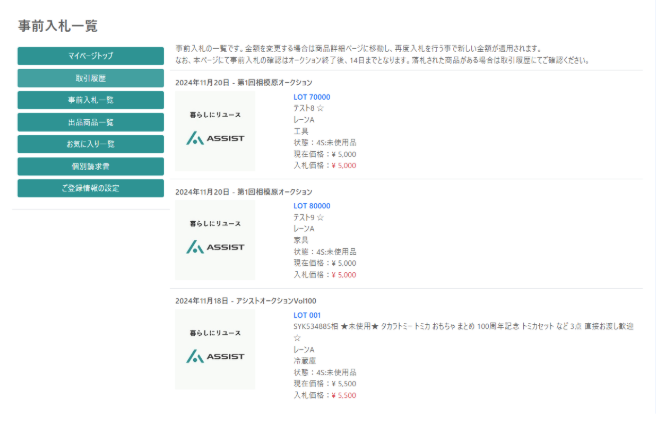The height and width of the screenshot is (423, 658).
Task: Open ご登録情報の設定 sidebar button
Action: pyautogui.click(x=91, y=188)
